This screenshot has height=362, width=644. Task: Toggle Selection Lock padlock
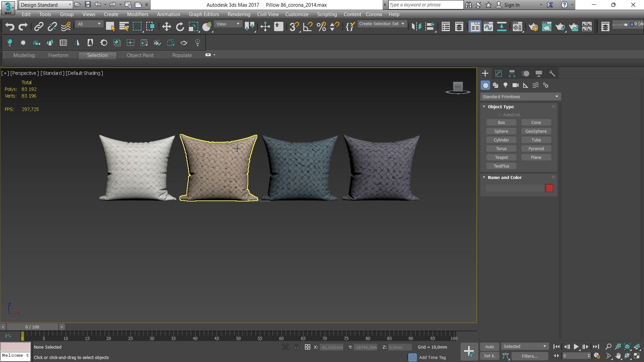tap(297, 347)
